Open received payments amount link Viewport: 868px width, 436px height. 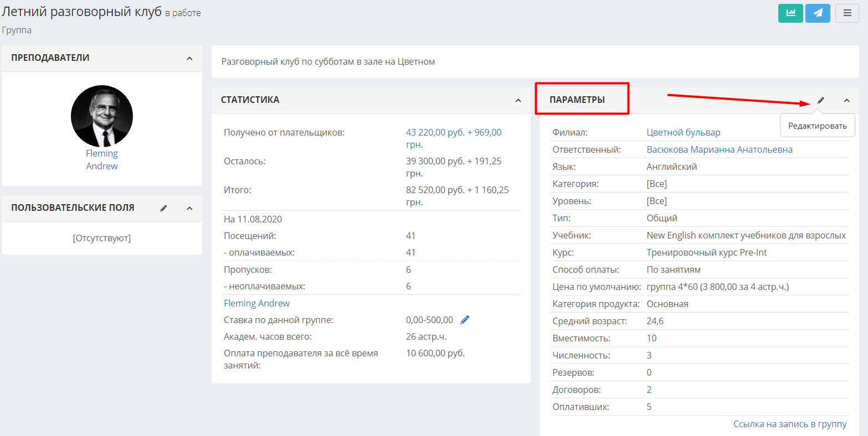coord(454,138)
